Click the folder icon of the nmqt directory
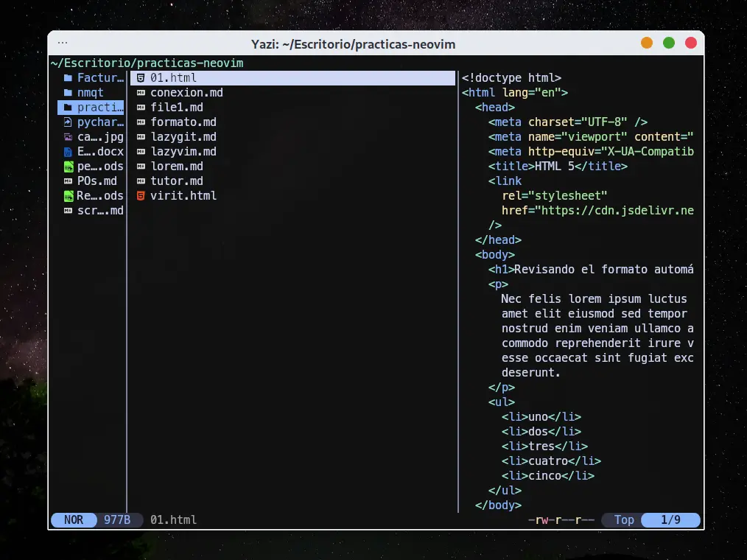Image resolution: width=747 pixels, height=560 pixels. (x=68, y=93)
